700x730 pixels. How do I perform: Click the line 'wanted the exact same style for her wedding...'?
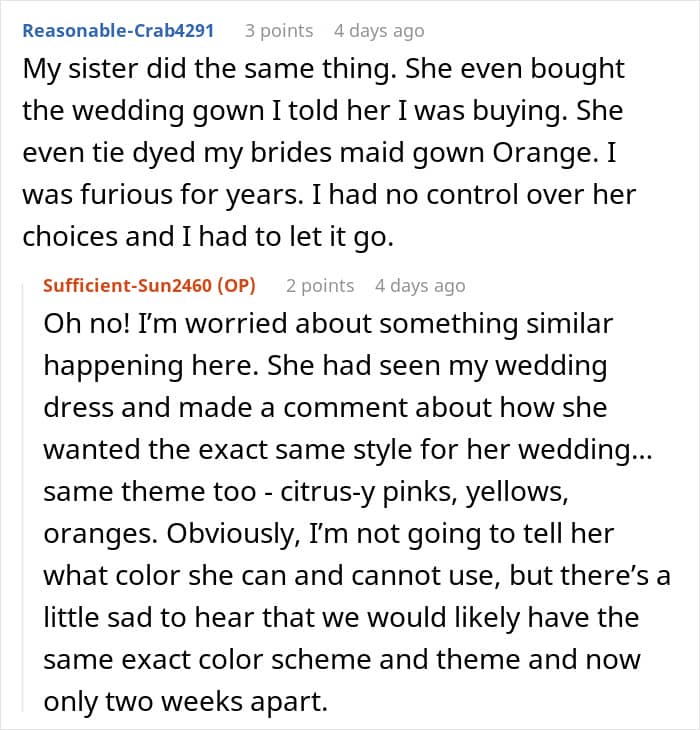click(x=348, y=449)
